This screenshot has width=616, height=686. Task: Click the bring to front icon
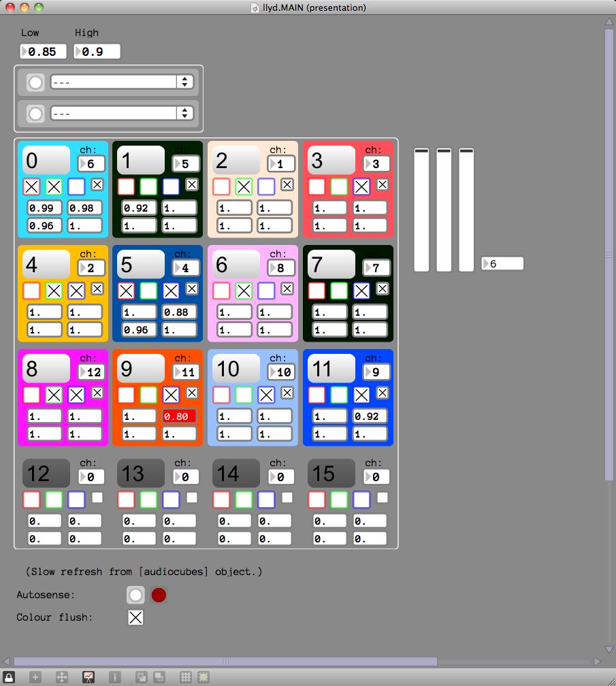click(x=142, y=677)
